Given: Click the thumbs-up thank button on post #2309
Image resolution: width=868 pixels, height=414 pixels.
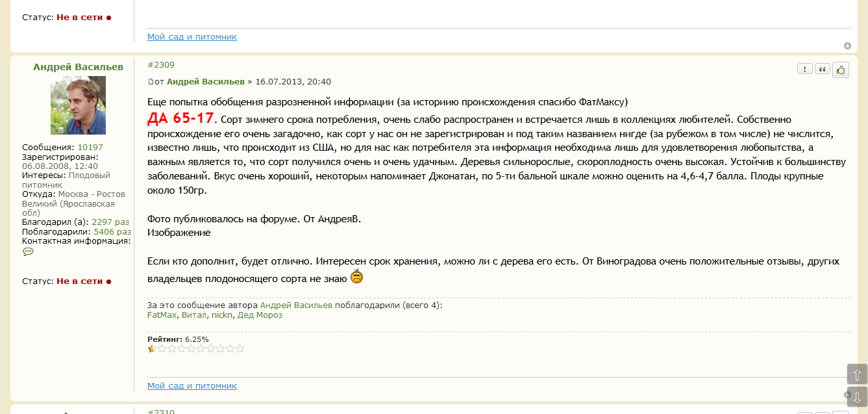Looking at the screenshot, I should click(x=841, y=70).
